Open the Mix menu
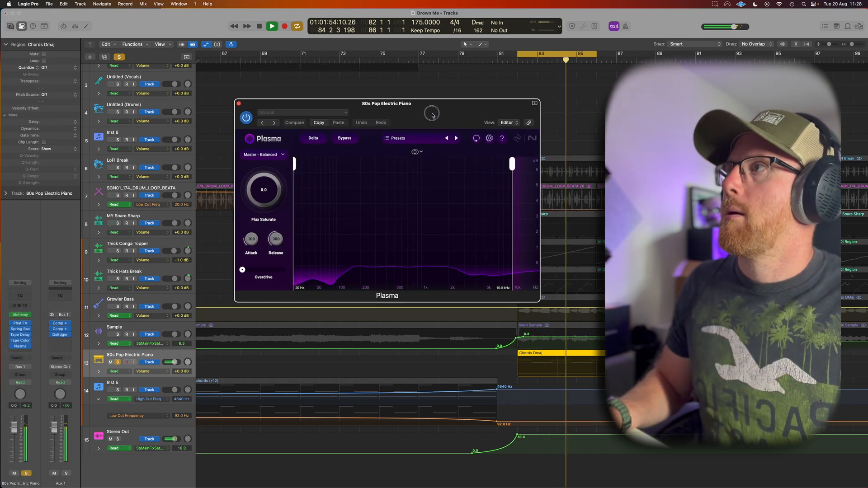868x488 pixels. (x=143, y=4)
